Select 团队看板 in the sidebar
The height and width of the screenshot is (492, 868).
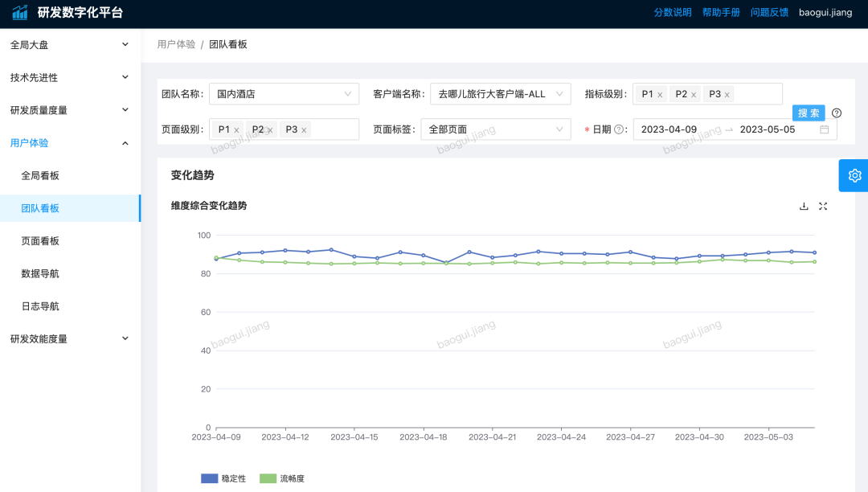(70, 208)
